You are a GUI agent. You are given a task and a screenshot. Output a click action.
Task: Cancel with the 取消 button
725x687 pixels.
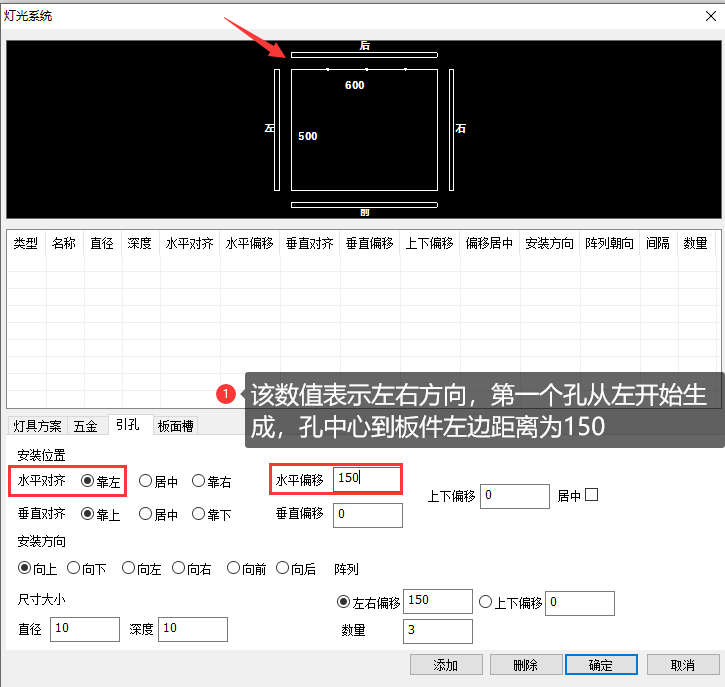[683, 665]
